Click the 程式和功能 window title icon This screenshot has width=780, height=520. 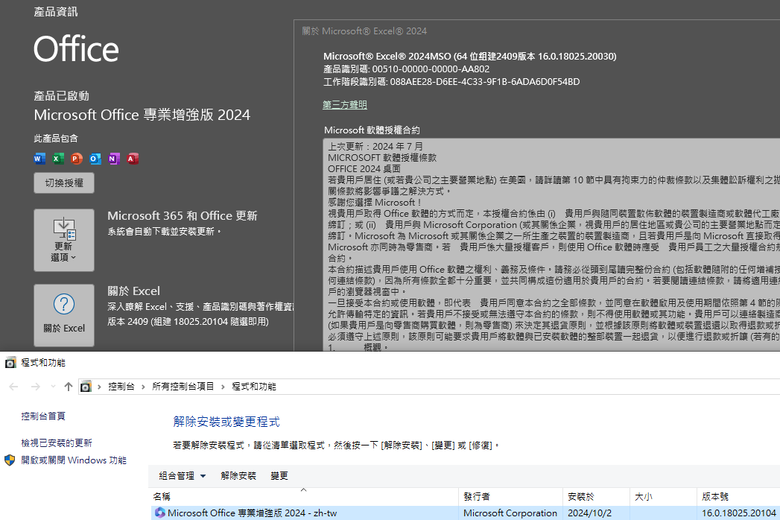(10, 363)
